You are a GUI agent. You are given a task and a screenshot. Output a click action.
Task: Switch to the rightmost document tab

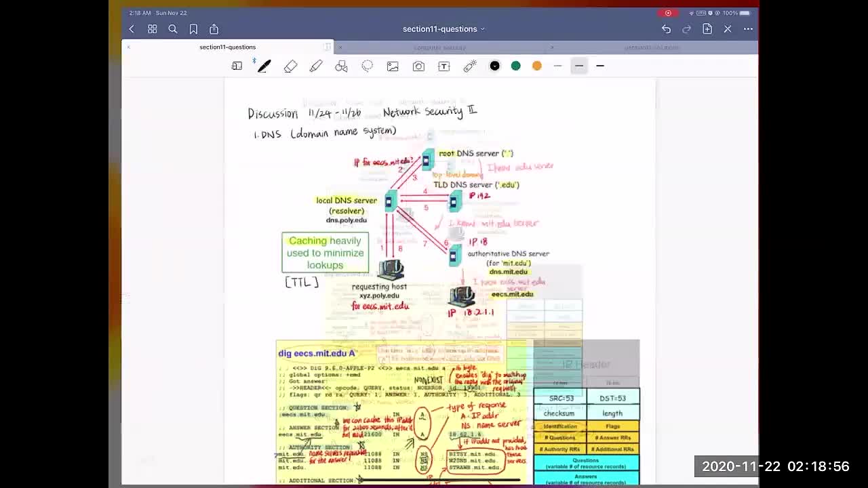[x=652, y=47]
